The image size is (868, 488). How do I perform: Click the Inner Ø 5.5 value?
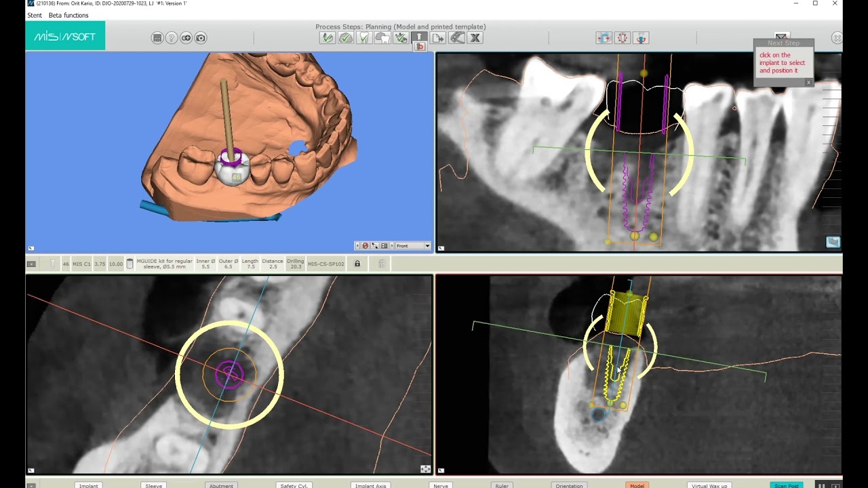pyautogui.click(x=205, y=264)
